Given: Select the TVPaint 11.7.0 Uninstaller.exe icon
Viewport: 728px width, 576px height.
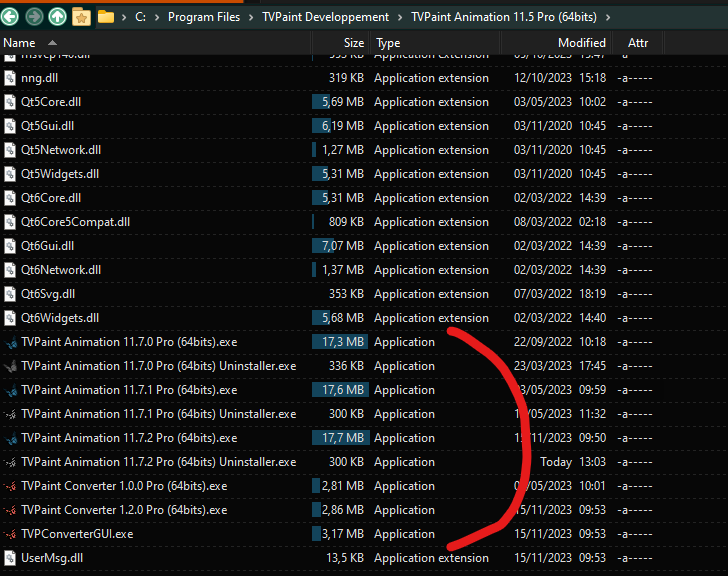Looking at the screenshot, I should 10,366.
